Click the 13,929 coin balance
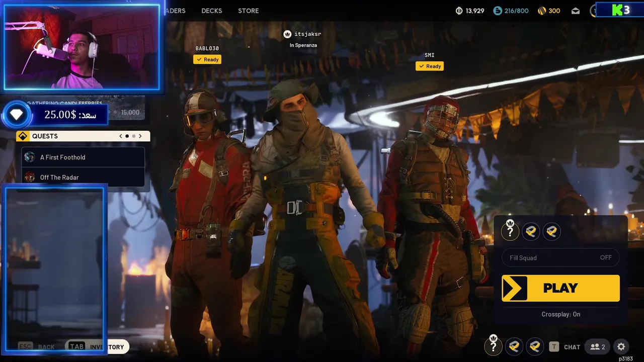The width and height of the screenshot is (644, 362). (x=475, y=11)
